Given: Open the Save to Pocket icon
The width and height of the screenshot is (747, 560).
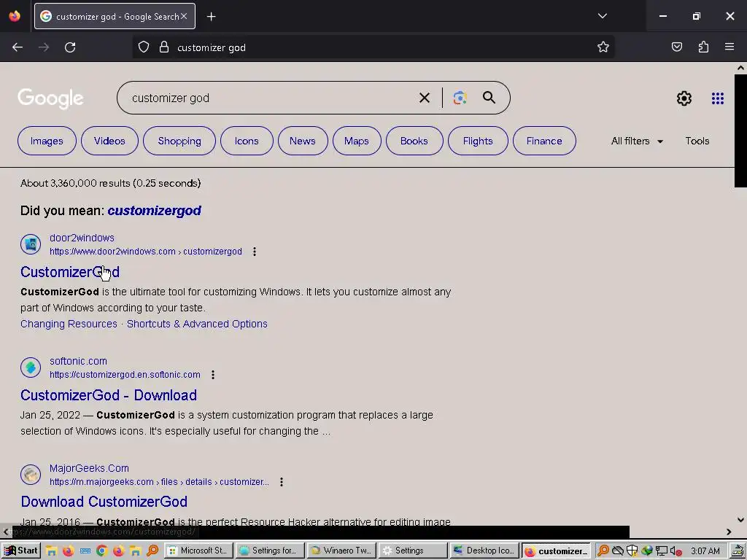Looking at the screenshot, I should pos(676,47).
